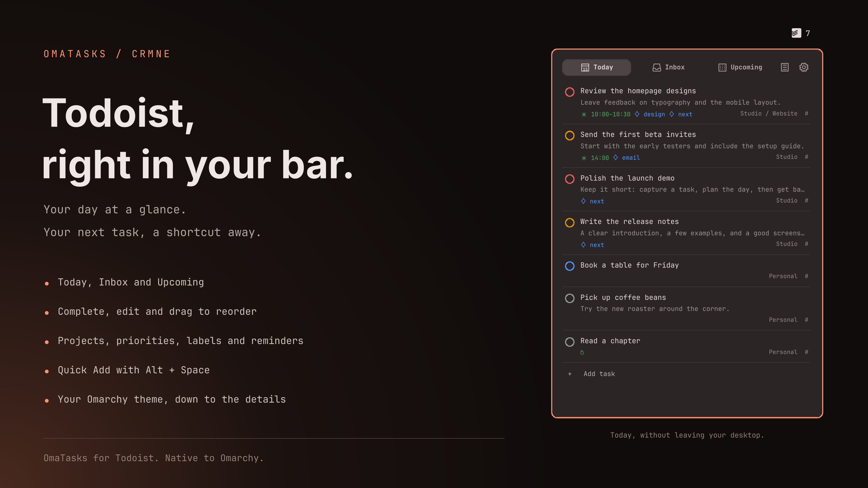868x488 pixels.
Task: Click the Personal label on Read a chapter row
Action: pyautogui.click(x=783, y=352)
